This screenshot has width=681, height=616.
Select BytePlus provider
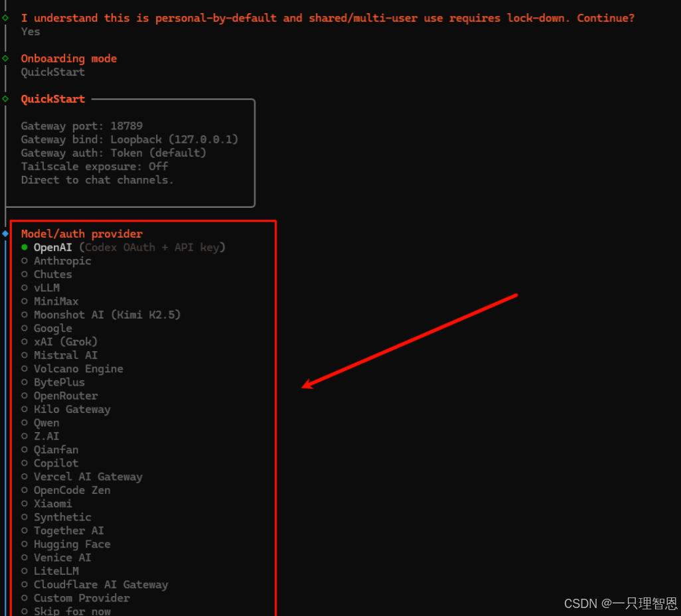[x=53, y=382]
